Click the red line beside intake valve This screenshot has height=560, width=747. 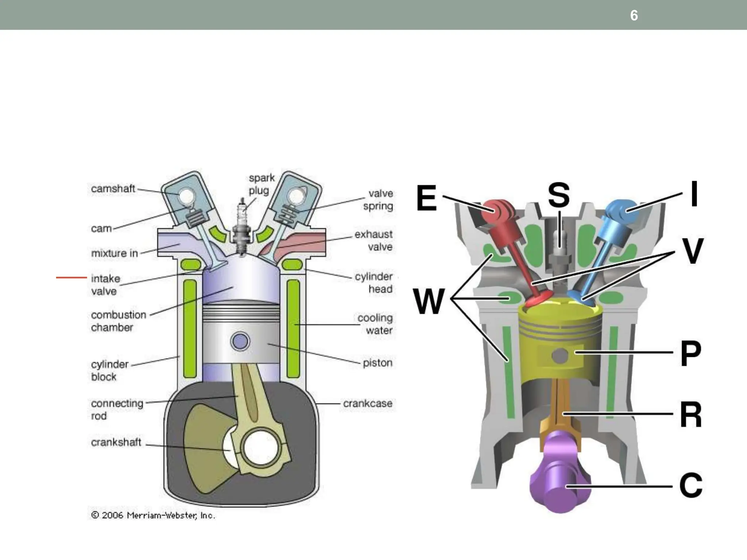pyautogui.click(x=71, y=278)
